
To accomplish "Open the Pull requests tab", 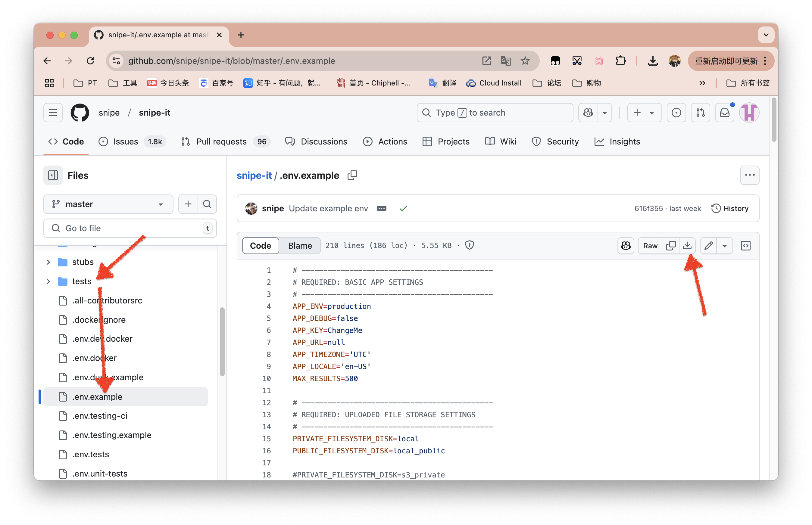I will click(225, 141).
